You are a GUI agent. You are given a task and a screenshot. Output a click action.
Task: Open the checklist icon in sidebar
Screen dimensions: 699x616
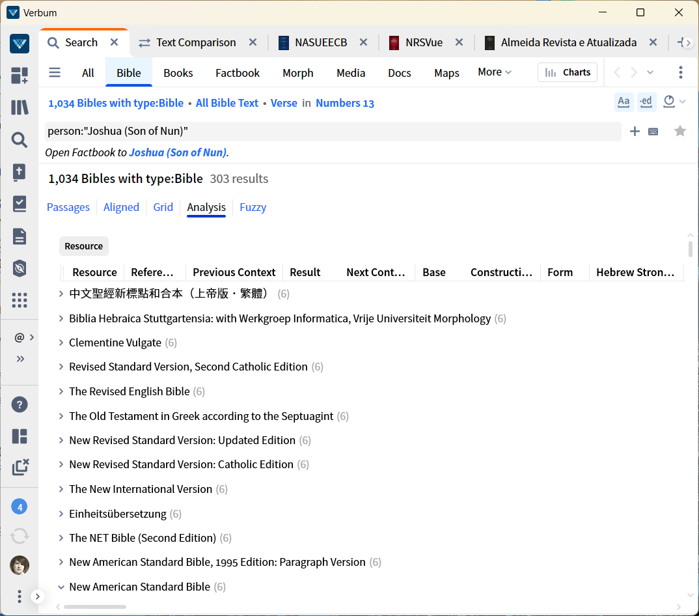click(x=19, y=204)
